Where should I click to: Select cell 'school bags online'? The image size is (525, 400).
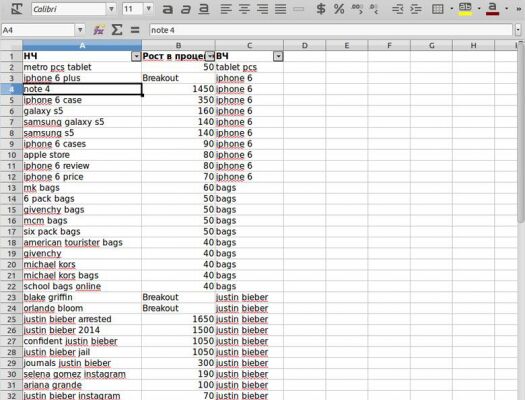(x=82, y=287)
